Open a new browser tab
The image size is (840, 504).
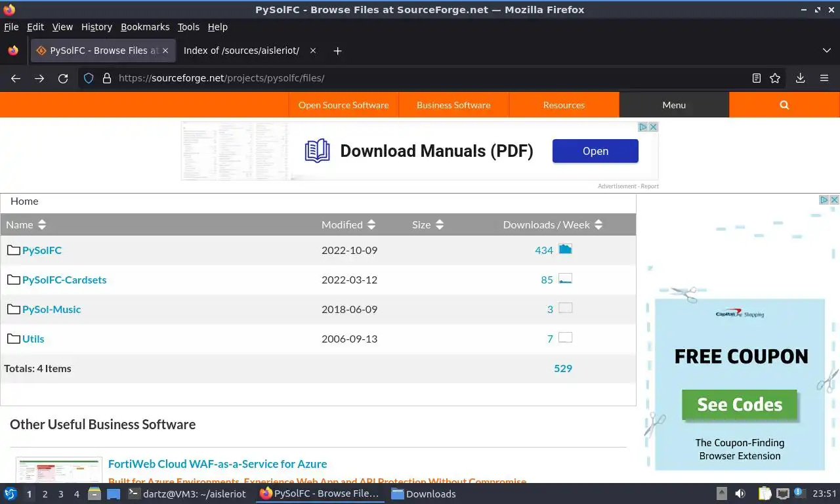click(x=337, y=51)
